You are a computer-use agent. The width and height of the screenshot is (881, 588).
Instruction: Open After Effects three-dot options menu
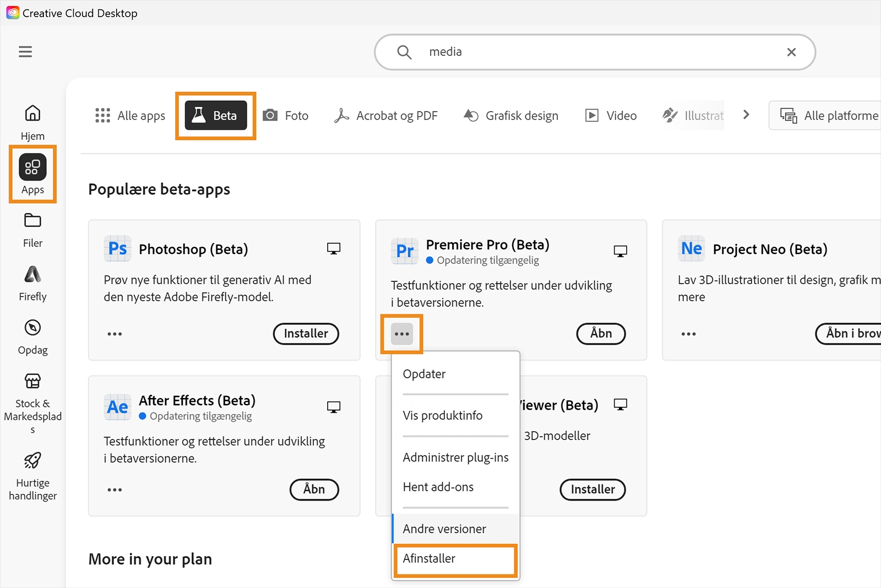pos(115,489)
